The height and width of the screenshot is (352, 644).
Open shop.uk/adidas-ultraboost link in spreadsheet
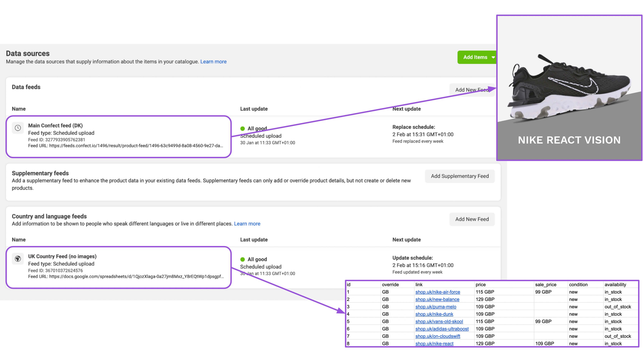click(x=442, y=329)
